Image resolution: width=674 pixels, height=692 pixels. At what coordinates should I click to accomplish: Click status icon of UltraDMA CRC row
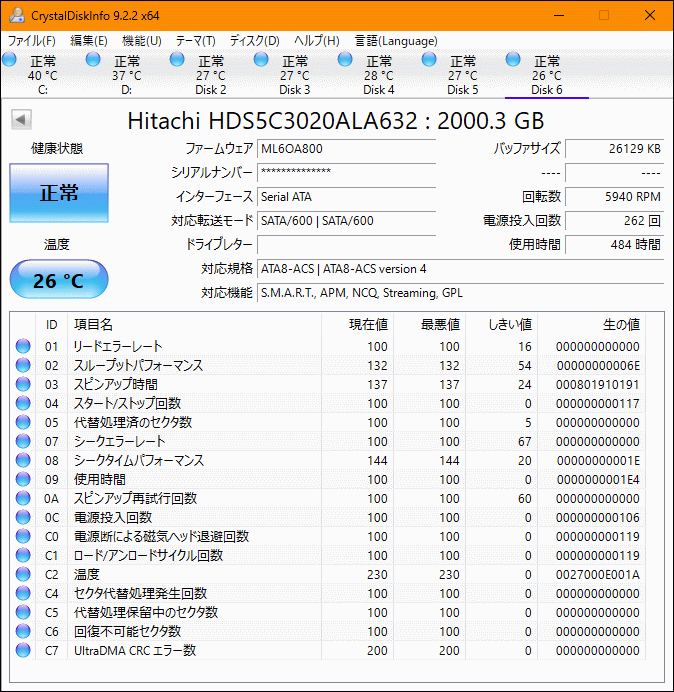click(x=23, y=650)
